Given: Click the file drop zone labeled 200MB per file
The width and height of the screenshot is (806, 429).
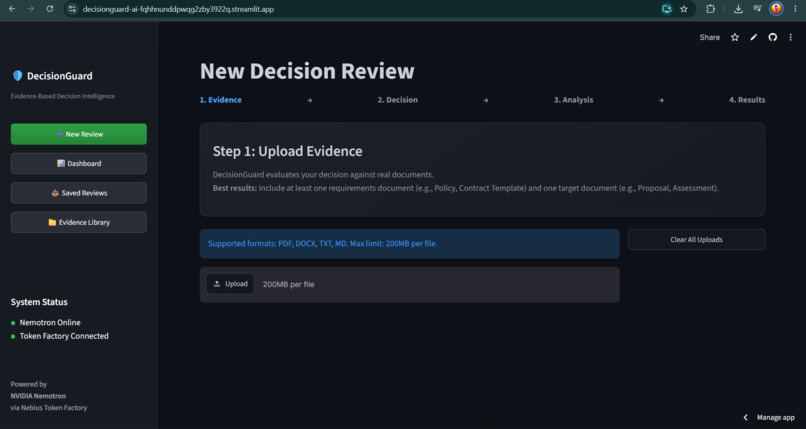Looking at the screenshot, I should point(410,284).
